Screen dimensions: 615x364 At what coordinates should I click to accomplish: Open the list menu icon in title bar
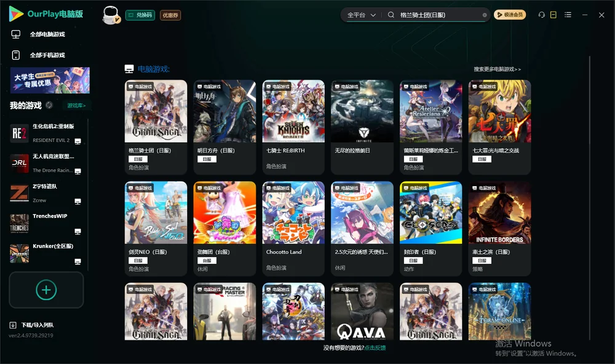(568, 15)
